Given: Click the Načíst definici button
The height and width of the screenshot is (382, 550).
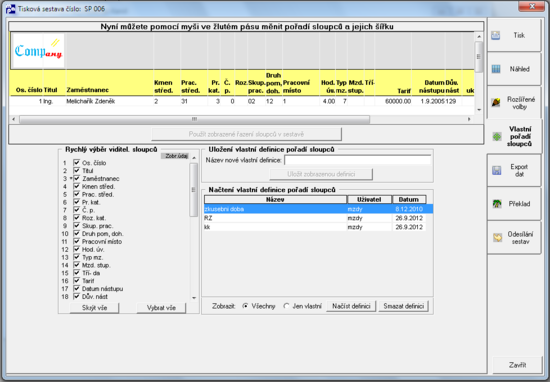Looking at the screenshot, I should 351,306.
